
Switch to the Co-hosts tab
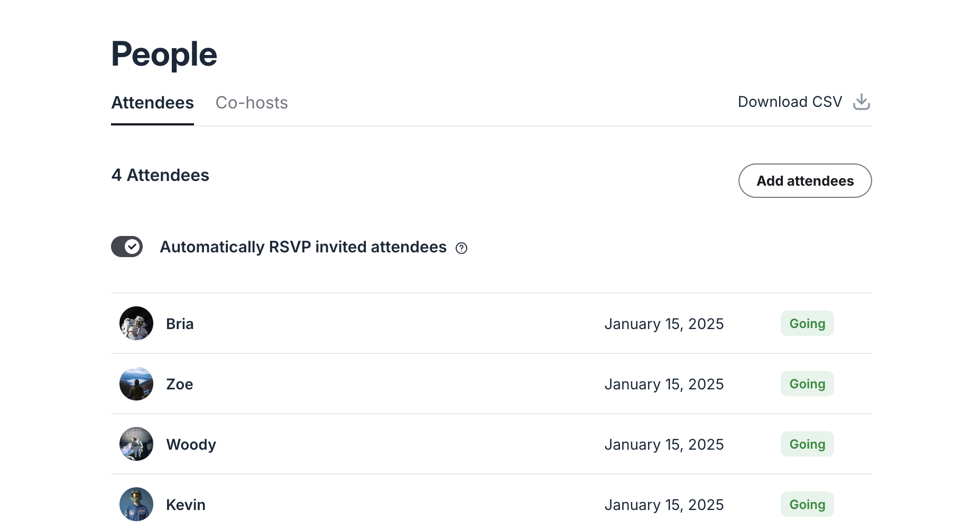[x=252, y=103]
